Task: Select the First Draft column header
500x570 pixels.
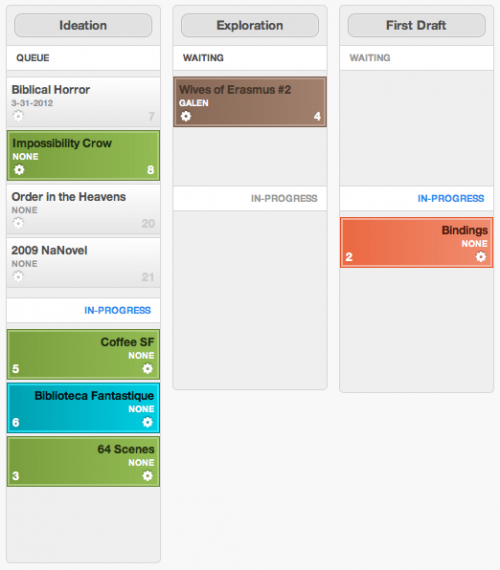Action: 416,25
